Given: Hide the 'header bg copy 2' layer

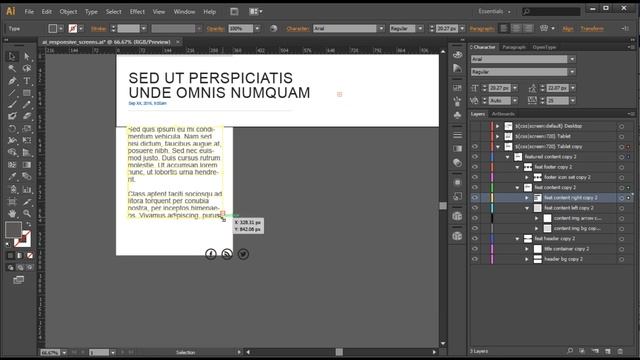Looking at the screenshot, I should point(475,259).
